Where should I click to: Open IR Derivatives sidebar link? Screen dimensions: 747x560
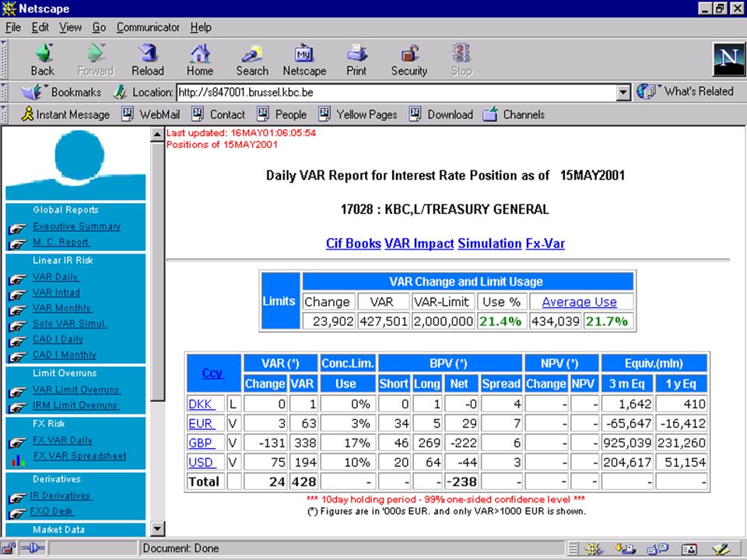pyautogui.click(x=60, y=496)
